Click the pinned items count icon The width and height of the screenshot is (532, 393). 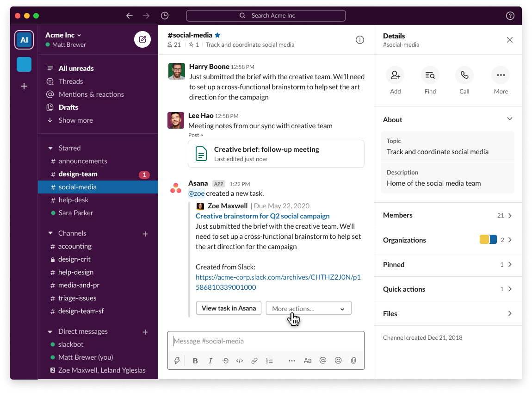tap(194, 45)
